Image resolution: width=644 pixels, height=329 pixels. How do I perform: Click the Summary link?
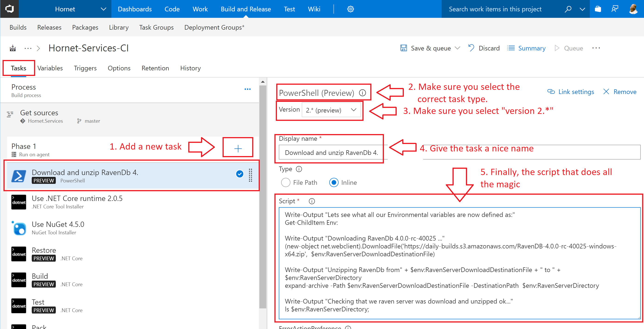click(527, 48)
